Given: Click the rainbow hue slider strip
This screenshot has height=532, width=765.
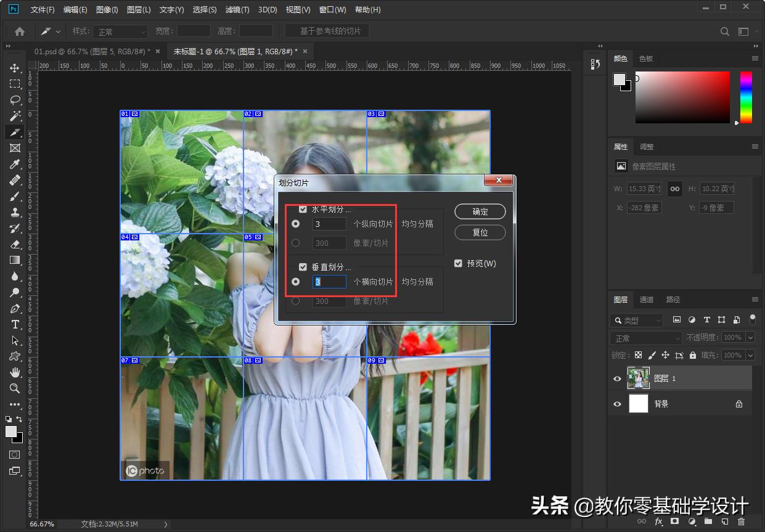Looking at the screenshot, I should 746,97.
